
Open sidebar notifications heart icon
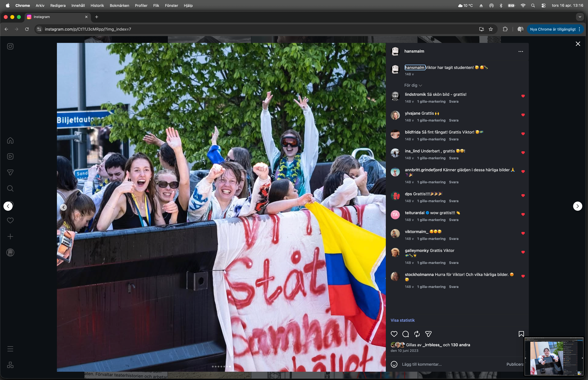(x=10, y=220)
